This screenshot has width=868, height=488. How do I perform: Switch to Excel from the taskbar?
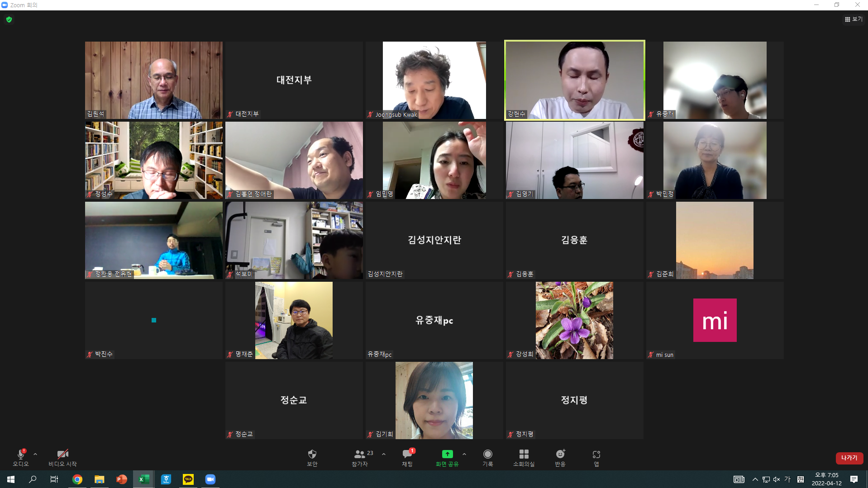tap(144, 479)
